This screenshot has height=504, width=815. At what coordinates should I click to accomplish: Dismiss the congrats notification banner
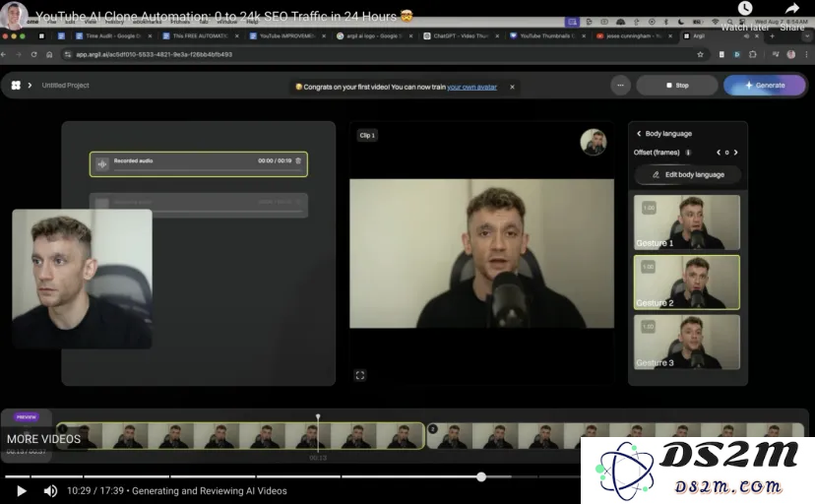[512, 87]
